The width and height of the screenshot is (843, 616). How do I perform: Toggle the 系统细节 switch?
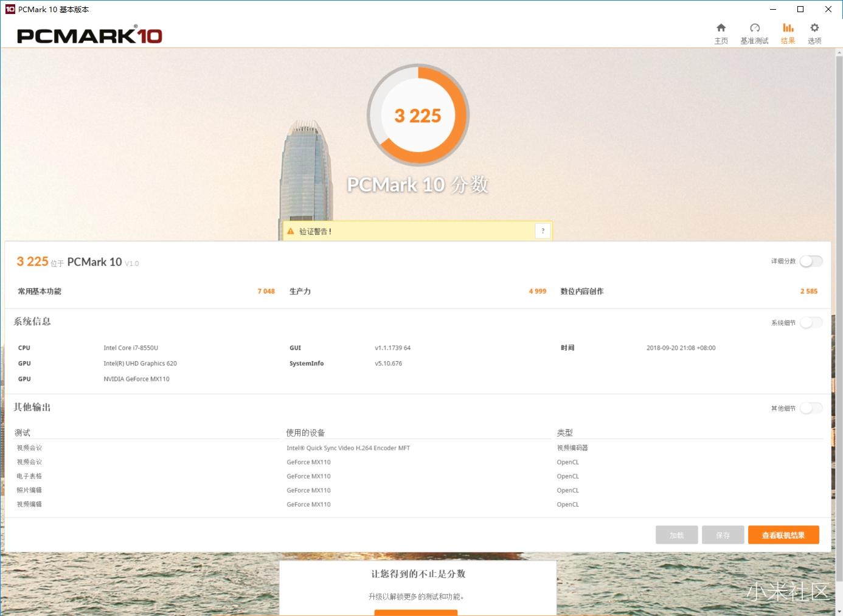811,322
